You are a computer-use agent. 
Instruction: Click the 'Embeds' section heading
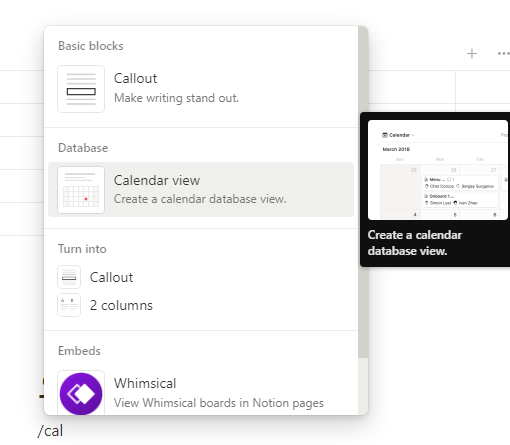coord(79,351)
